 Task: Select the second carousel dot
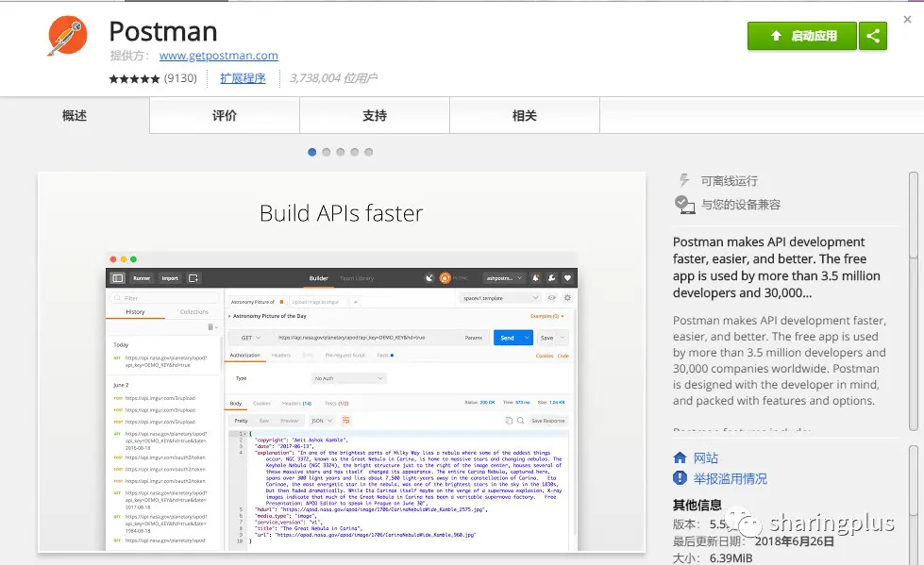click(327, 152)
